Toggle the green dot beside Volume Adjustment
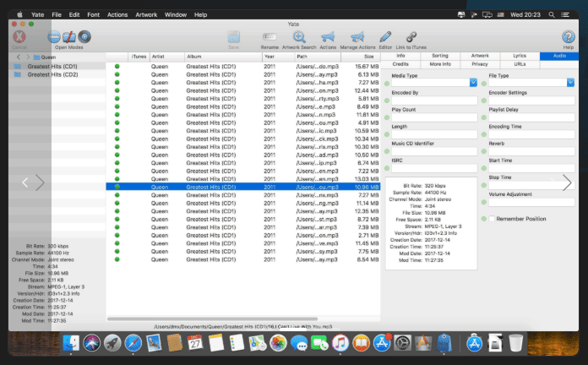 coord(484,202)
